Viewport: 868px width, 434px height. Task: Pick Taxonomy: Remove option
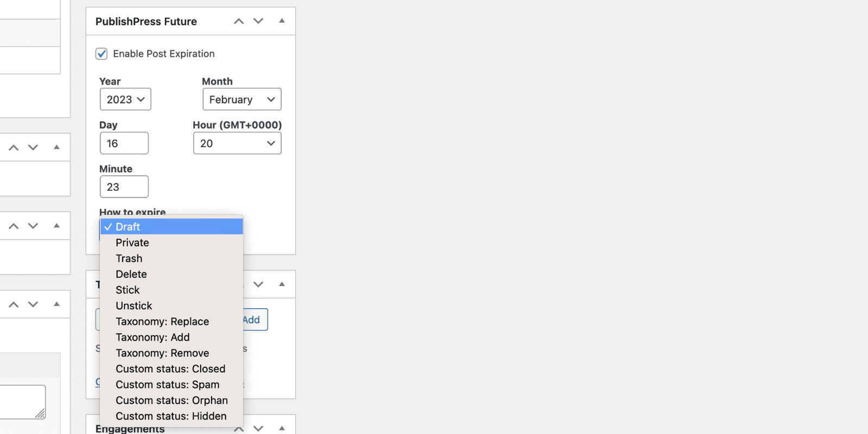point(171,353)
